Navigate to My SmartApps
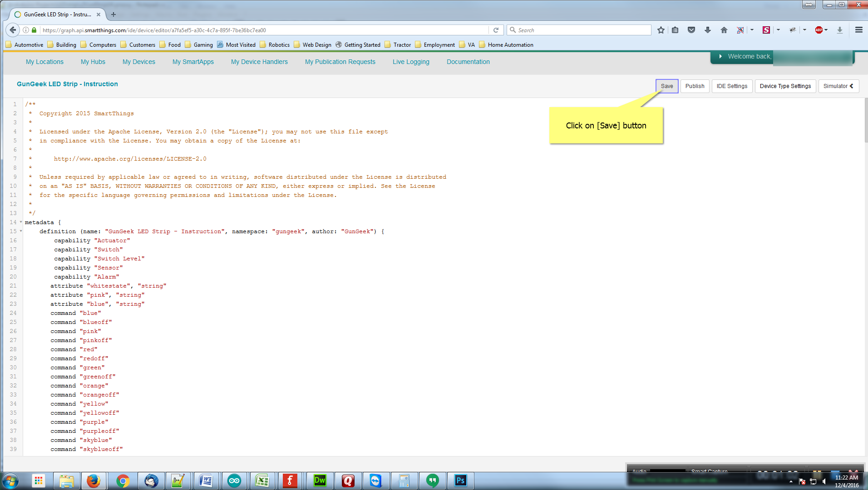The image size is (868, 490). [x=193, y=62]
